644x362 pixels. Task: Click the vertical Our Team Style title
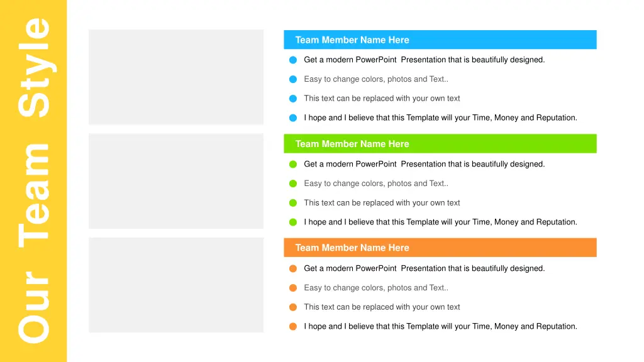[x=34, y=180]
